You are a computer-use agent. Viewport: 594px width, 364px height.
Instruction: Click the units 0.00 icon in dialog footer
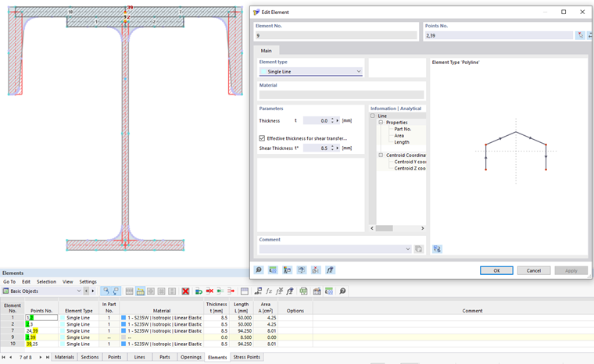tap(273, 270)
